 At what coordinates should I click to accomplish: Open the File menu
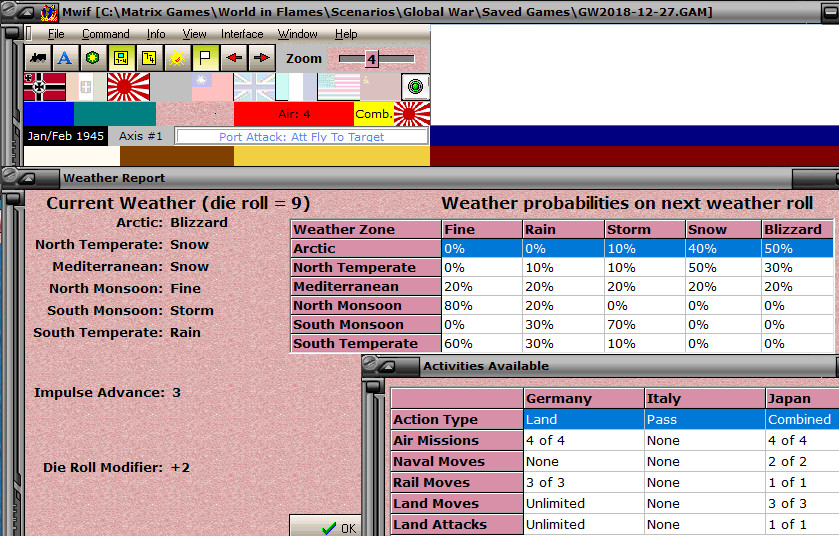(x=56, y=34)
